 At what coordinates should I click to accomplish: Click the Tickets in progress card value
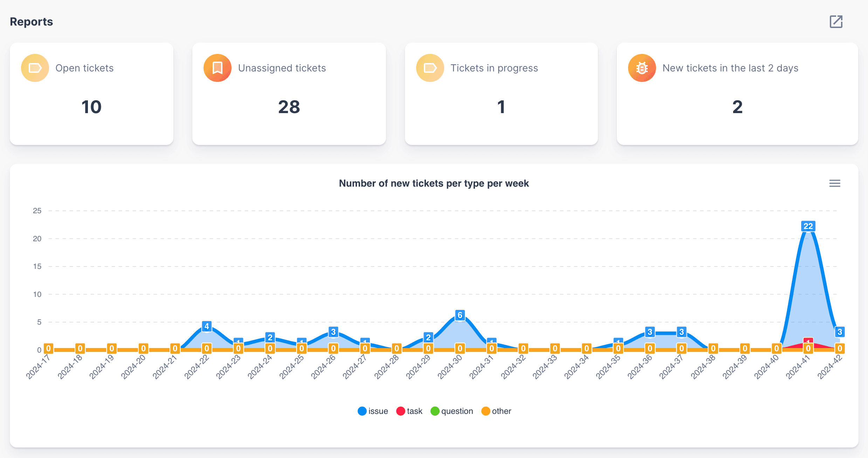501,107
